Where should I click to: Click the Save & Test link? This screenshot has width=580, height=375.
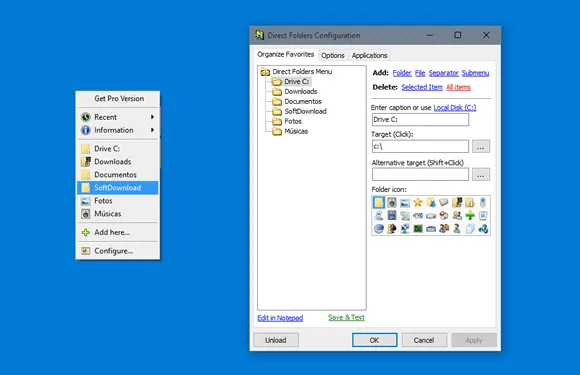click(x=346, y=317)
